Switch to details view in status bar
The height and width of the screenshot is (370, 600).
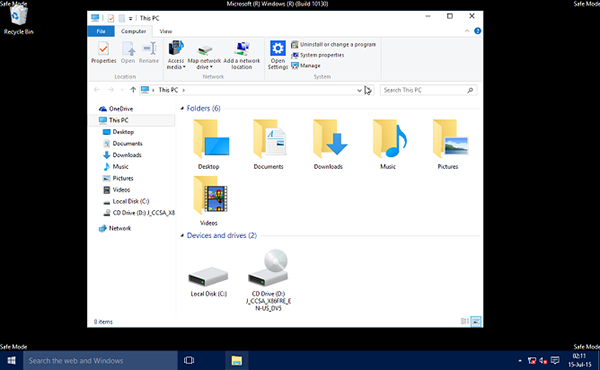coord(465,321)
